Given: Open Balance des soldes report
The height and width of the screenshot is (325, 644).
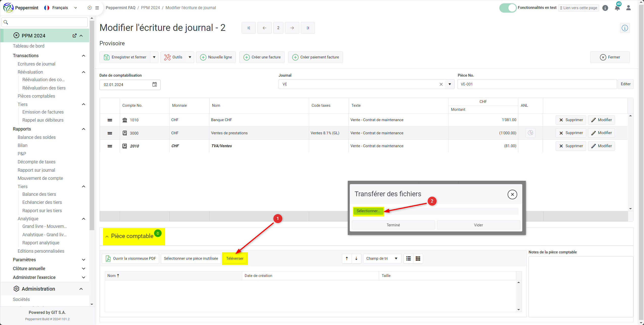Looking at the screenshot, I should (x=37, y=137).
